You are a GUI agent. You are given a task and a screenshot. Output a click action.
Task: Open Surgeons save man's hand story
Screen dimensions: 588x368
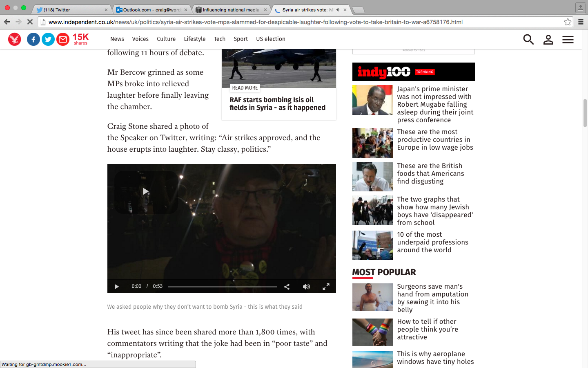tap(433, 298)
